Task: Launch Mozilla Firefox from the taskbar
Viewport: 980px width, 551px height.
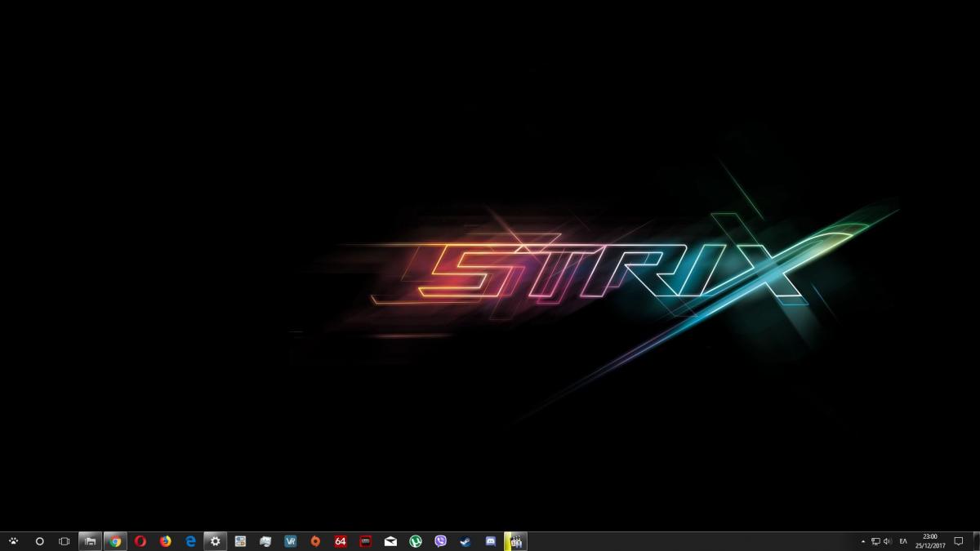Action: (x=166, y=541)
